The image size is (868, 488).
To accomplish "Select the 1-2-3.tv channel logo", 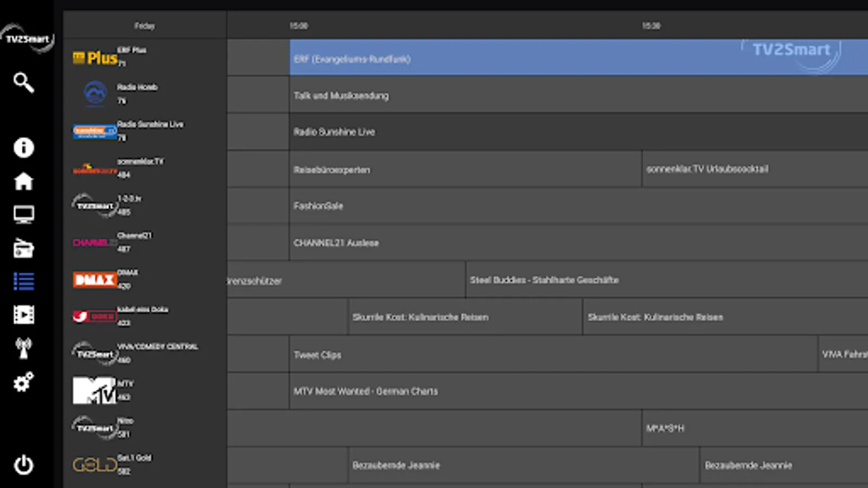I will [x=95, y=206].
